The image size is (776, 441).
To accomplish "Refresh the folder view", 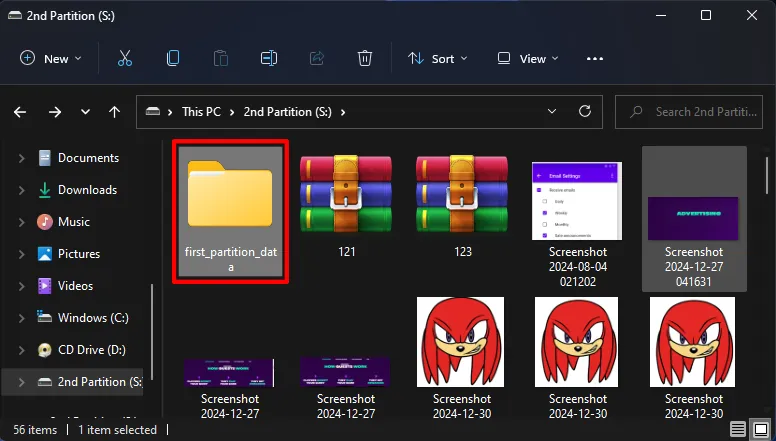I will [585, 111].
